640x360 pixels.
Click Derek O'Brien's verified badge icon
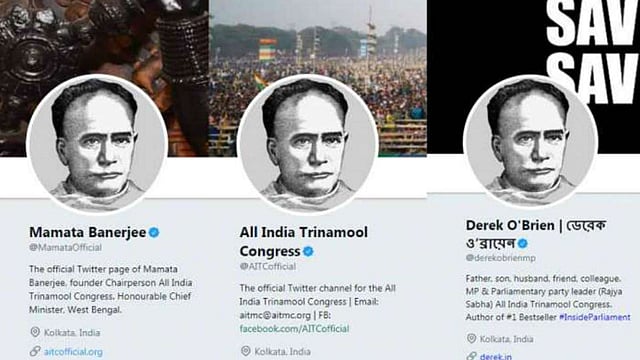point(522,244)
